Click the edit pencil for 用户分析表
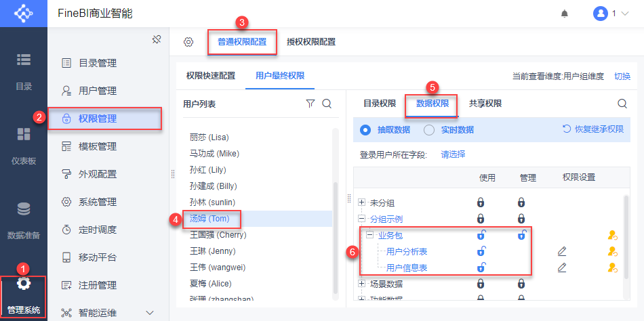 (562, 251)
